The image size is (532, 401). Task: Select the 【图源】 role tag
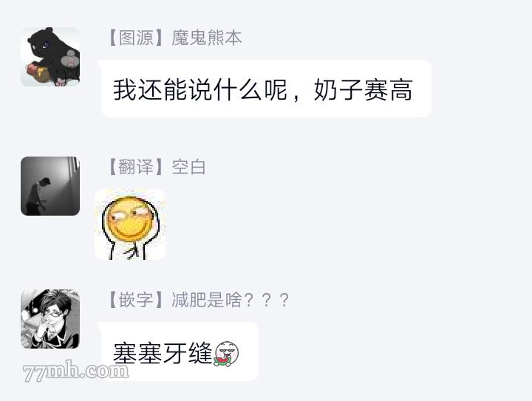click(136, 38)
